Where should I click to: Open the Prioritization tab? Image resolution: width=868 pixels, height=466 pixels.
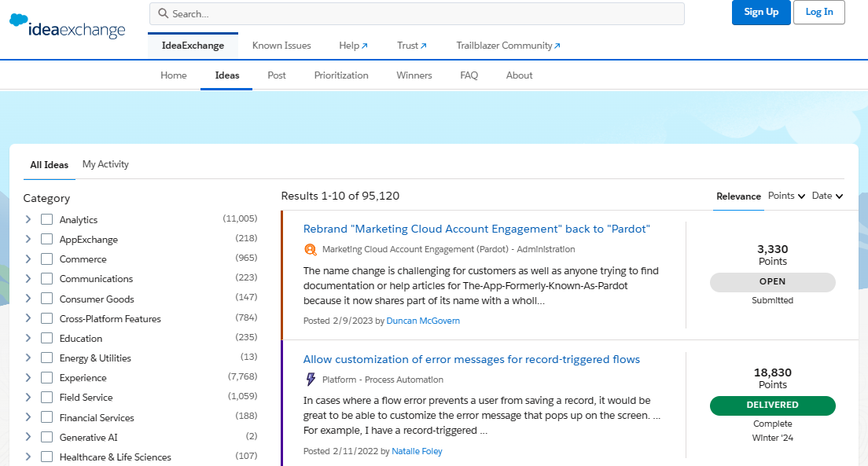click(341, 75)
